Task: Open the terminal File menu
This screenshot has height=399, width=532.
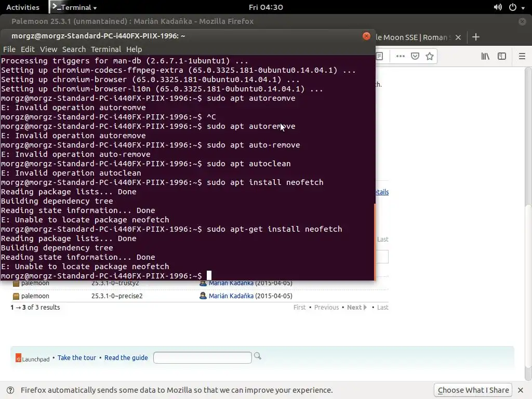Action: (9, 49)
